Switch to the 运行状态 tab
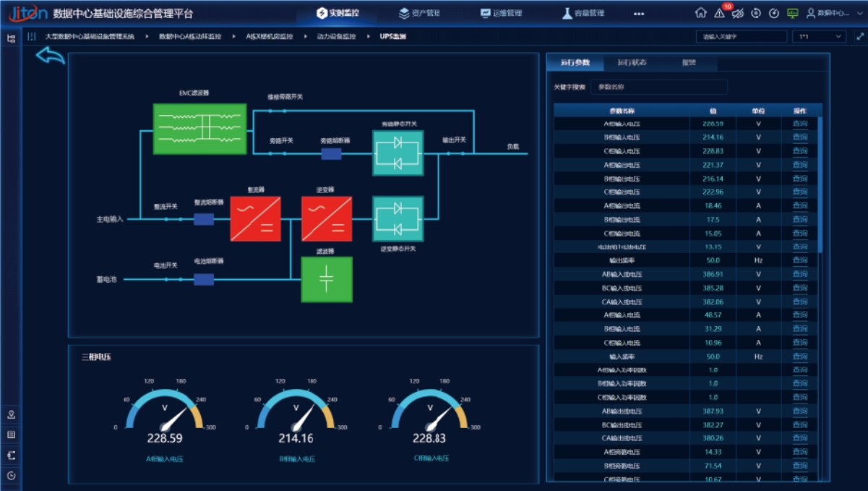The width and height of the screenshot is (868, 491). click(x=632, y=63)
